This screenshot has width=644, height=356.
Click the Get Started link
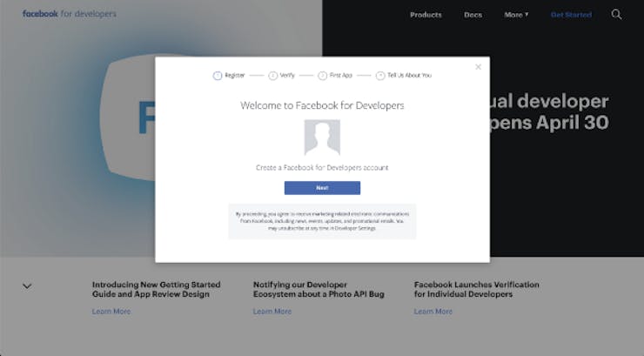pyautogui.click(x=571, y=15)
